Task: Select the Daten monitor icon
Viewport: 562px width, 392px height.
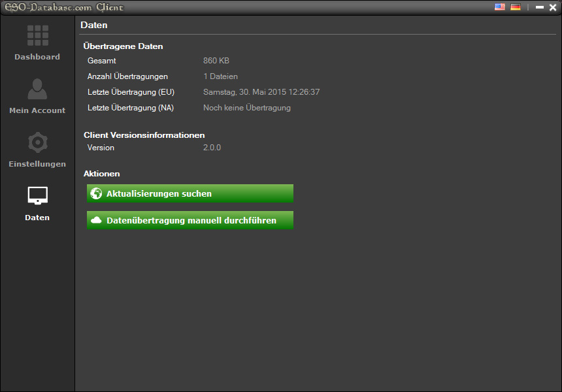Action: point(38,195)
